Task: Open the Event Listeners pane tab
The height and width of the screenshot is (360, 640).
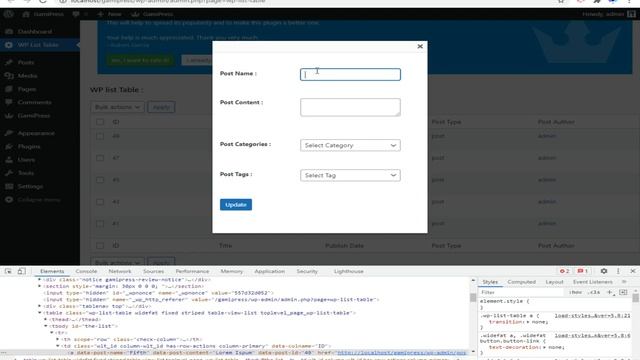Action: (x=593, y=282)
